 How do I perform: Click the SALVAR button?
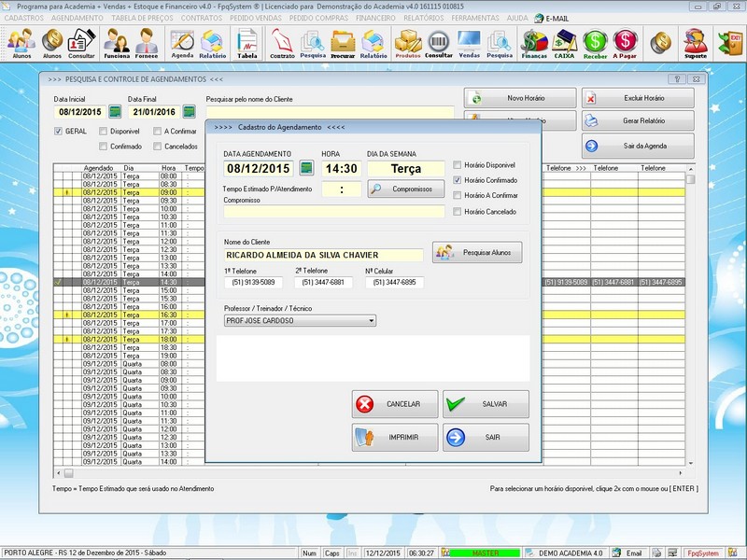pos(486,404)
